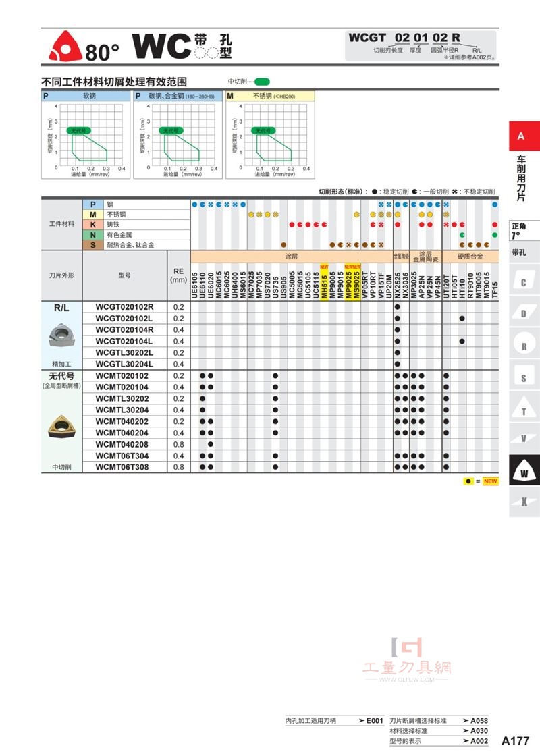This screenshot has height=756, width=540.
Task: Click the 不锈钢 chip control chart
Action: (270, 134)
